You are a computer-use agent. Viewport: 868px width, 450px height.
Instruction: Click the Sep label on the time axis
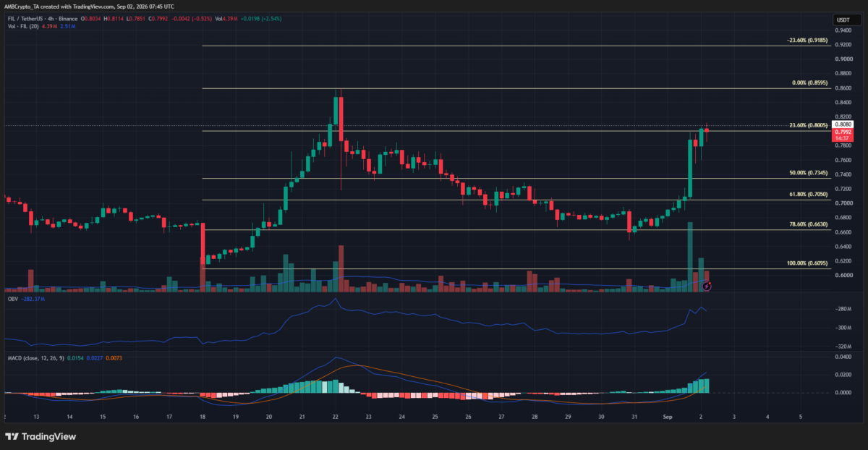pyautogui.click(x=668, y=417)
